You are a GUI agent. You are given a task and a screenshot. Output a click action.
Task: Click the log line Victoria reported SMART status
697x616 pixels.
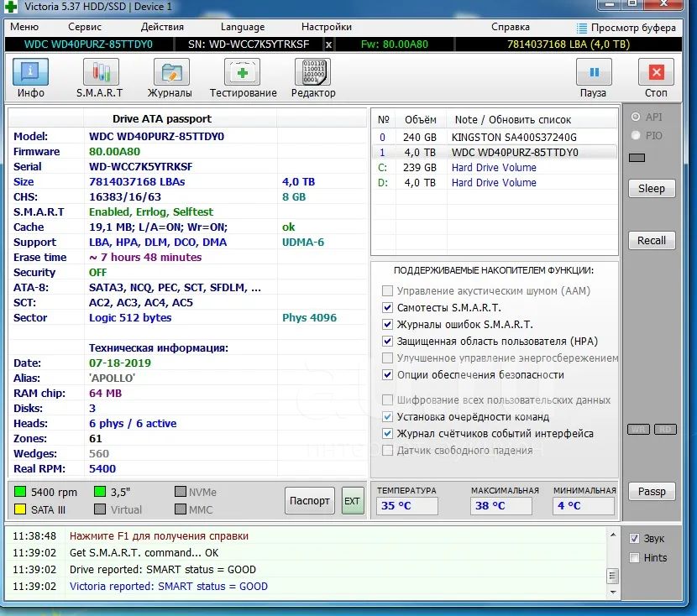coord(169,587)
